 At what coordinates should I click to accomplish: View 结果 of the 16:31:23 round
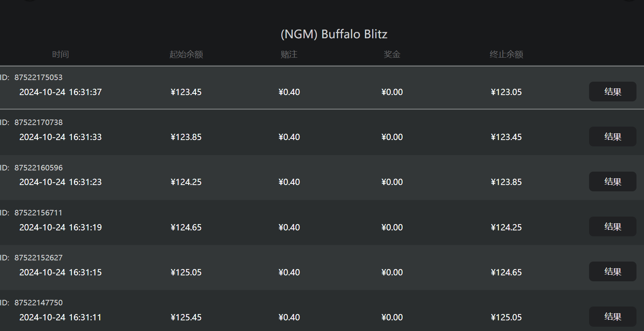pos(612,181)
